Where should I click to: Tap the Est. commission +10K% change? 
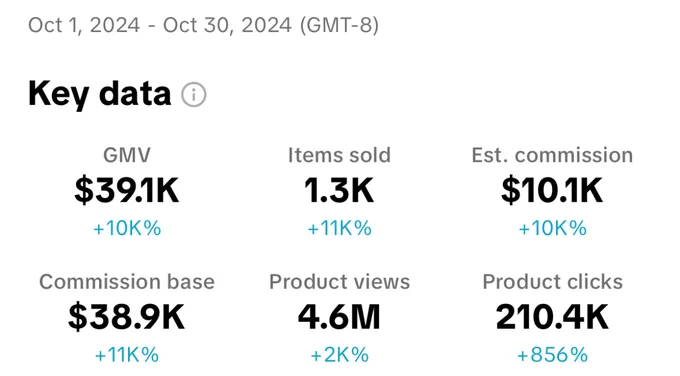click(x=552, y=228)
